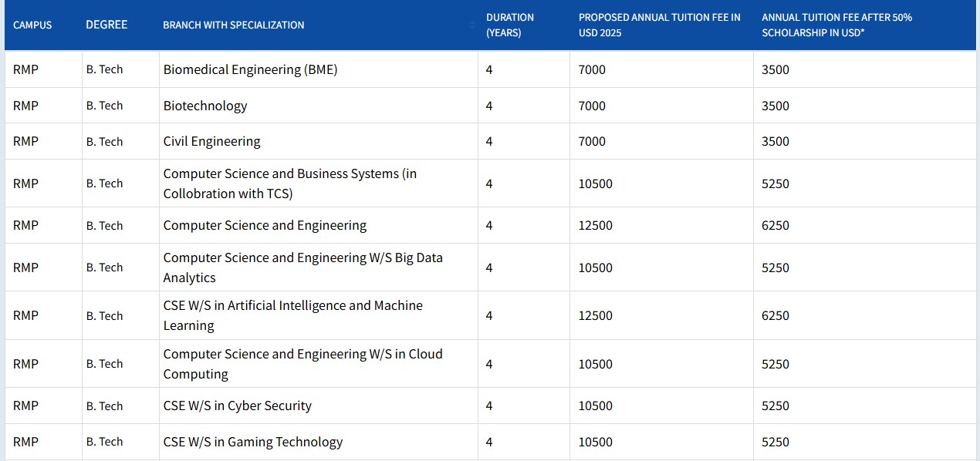Select Annual Tuition Fee After 50% Scholarship header
This screenshot has height=461, width=980.
[837, 25]
